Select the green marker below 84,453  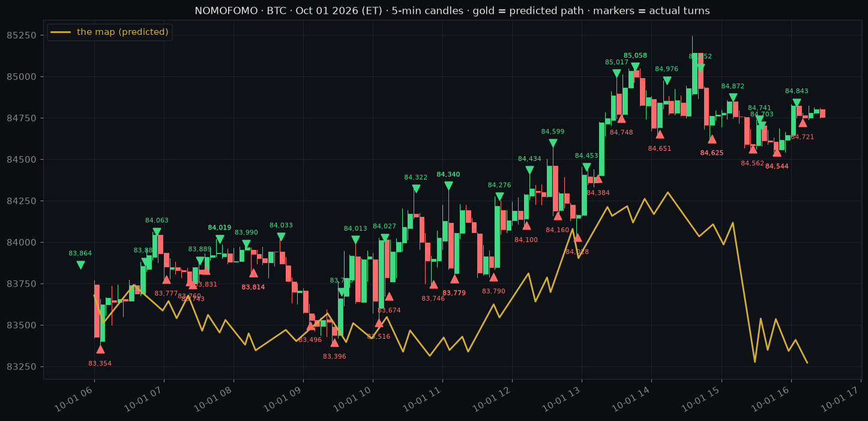pos(586,167)
